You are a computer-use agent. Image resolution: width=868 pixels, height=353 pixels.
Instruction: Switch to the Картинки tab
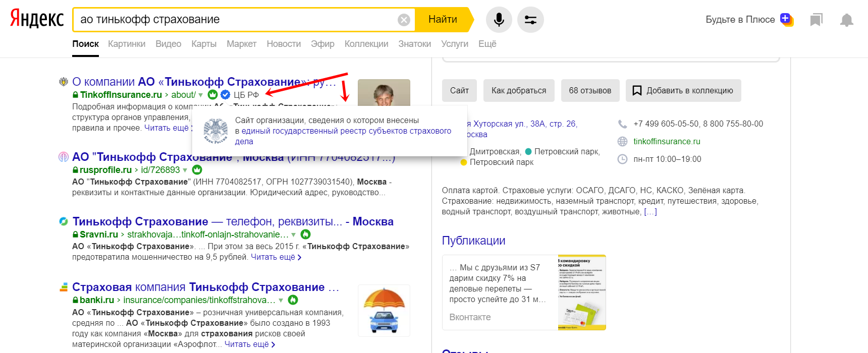(127, 44)
